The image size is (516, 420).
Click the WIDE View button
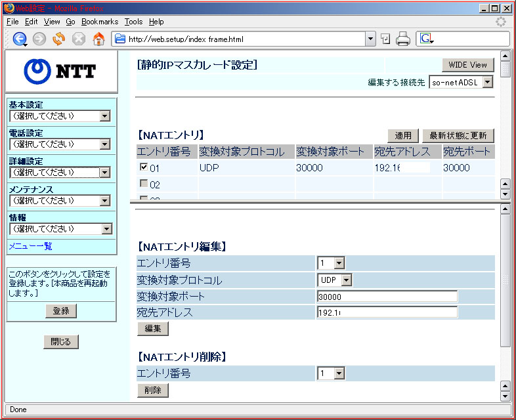[x=468, y=65]
